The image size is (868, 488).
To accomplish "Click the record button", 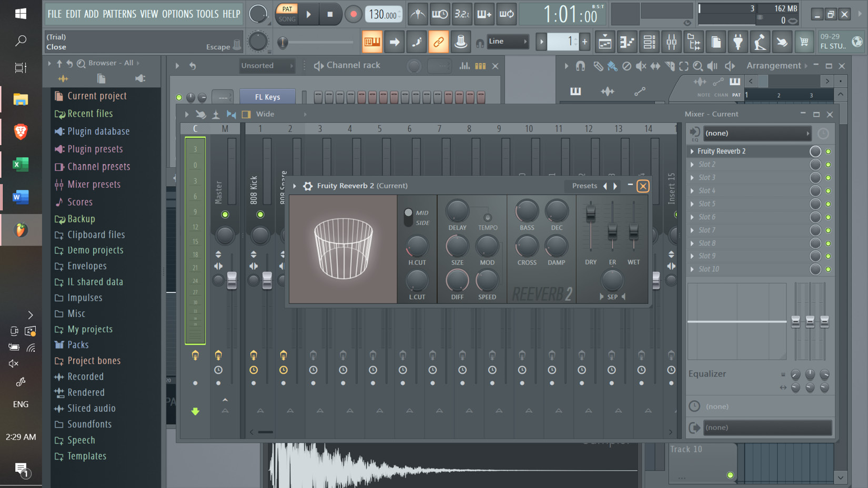I will [x=353, y=14].
